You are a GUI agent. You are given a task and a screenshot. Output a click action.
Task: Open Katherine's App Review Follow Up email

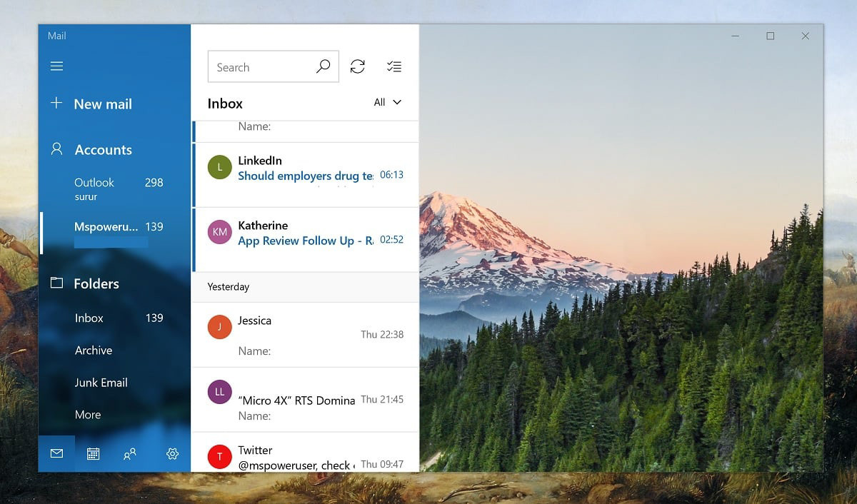point(306,240)
